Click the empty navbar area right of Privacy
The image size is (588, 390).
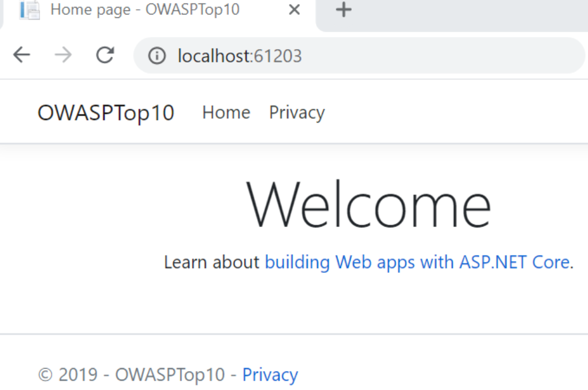[456, 112]
